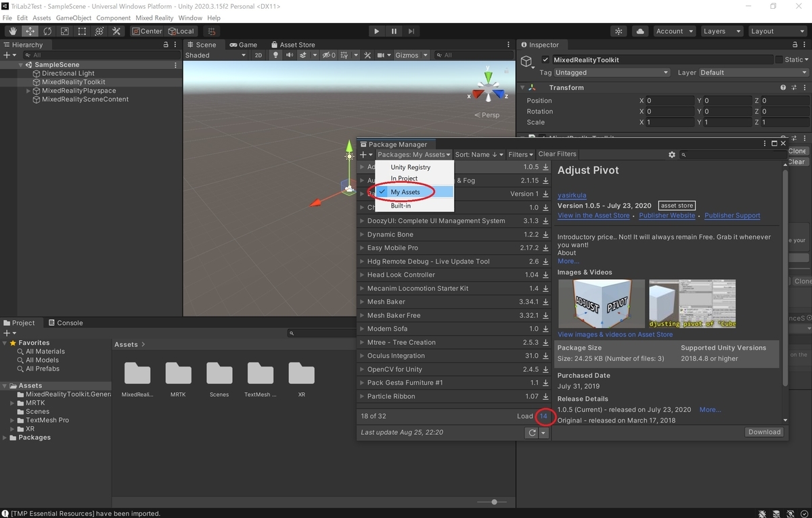Image resolution: width=812 pixels, height=518 pixels.
Task: Switch to the Game tab
Action: [244, 45]
